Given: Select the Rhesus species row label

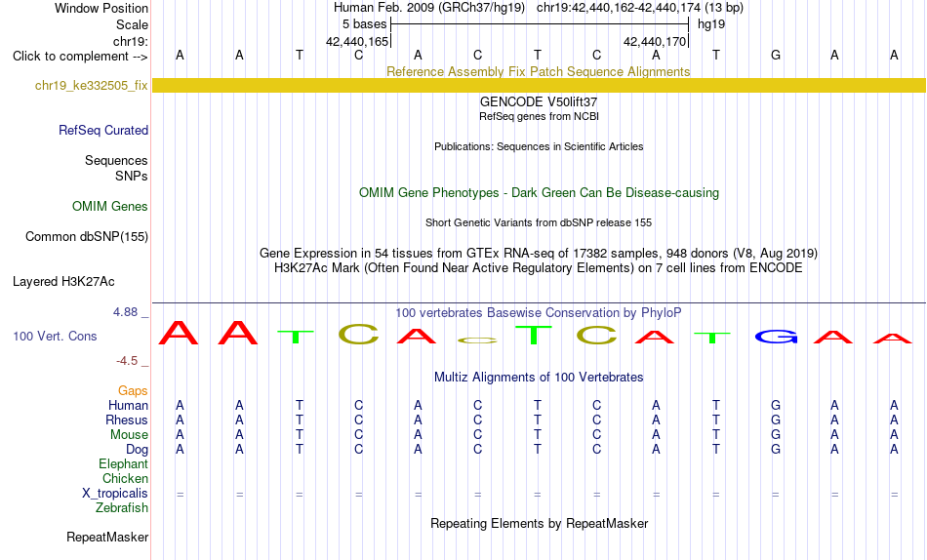Looking at the screenshot, I should [127, 420].
